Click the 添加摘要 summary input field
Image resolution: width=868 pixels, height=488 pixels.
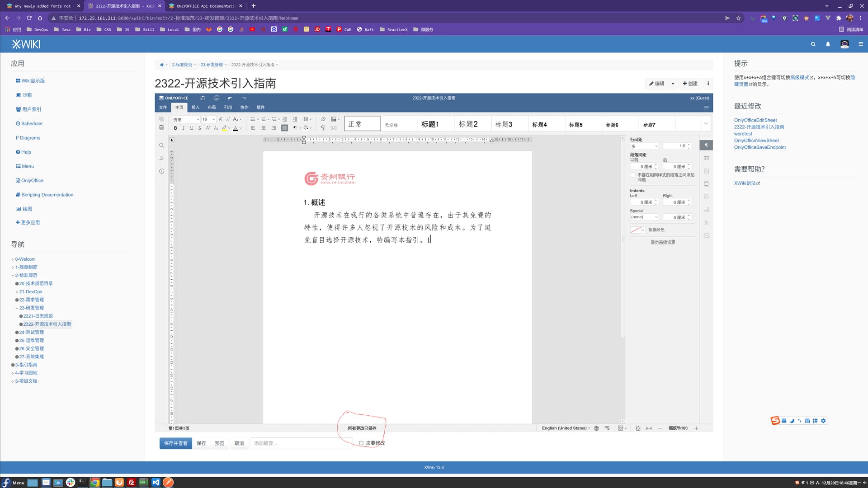click(x=301, y=443)
